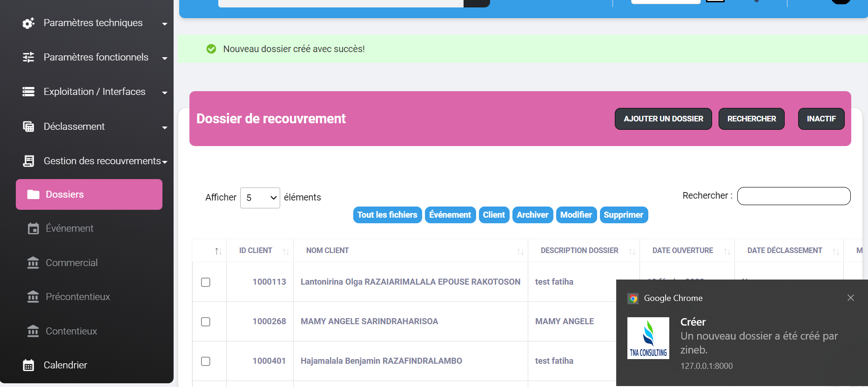
Task: Go to the Précontentieux sidebar item
Action: pos(78,297)
